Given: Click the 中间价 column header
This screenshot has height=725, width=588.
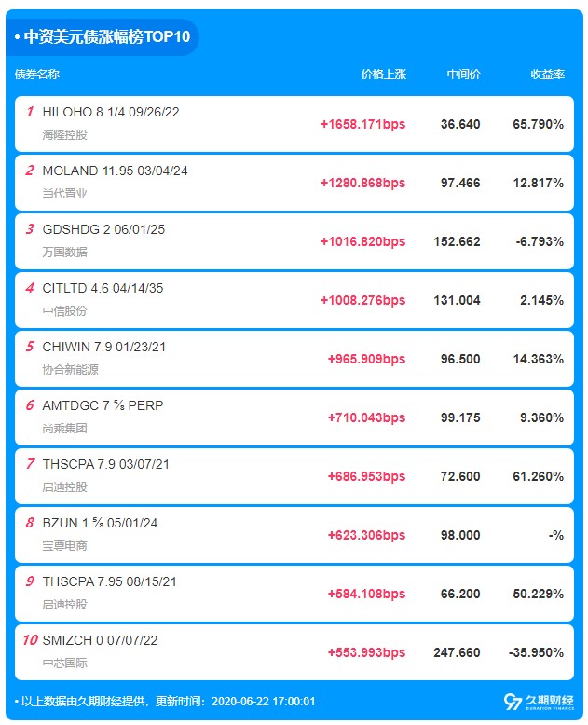Looking at the screenshot, I should (463, 75).
